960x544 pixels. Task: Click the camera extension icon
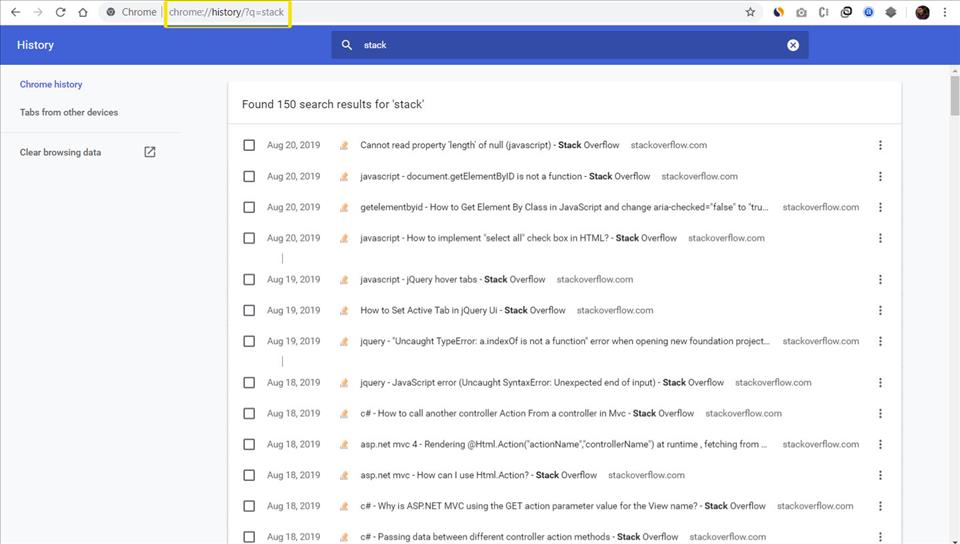(801, 12)
